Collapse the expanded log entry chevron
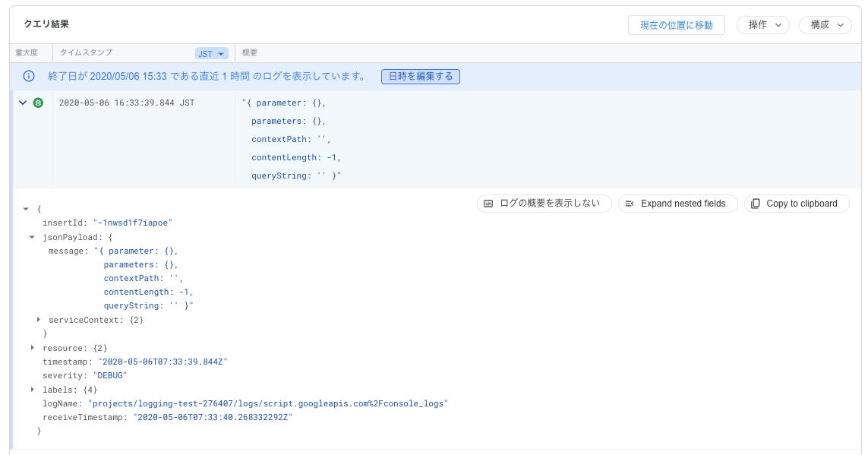 [x=22, y=103]
